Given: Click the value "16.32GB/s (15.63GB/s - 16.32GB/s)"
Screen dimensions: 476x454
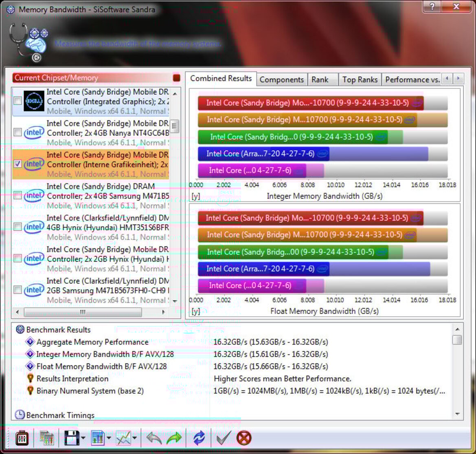Looking at the screenshot, I should click(271, 342).
